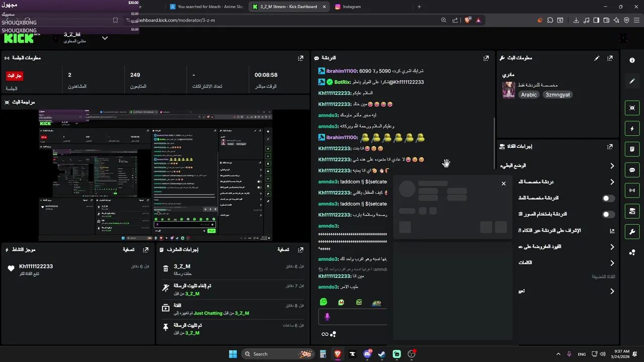Toggle the camera channel actions widget in sidebar
644x362 pixels.
click(632, 211)
